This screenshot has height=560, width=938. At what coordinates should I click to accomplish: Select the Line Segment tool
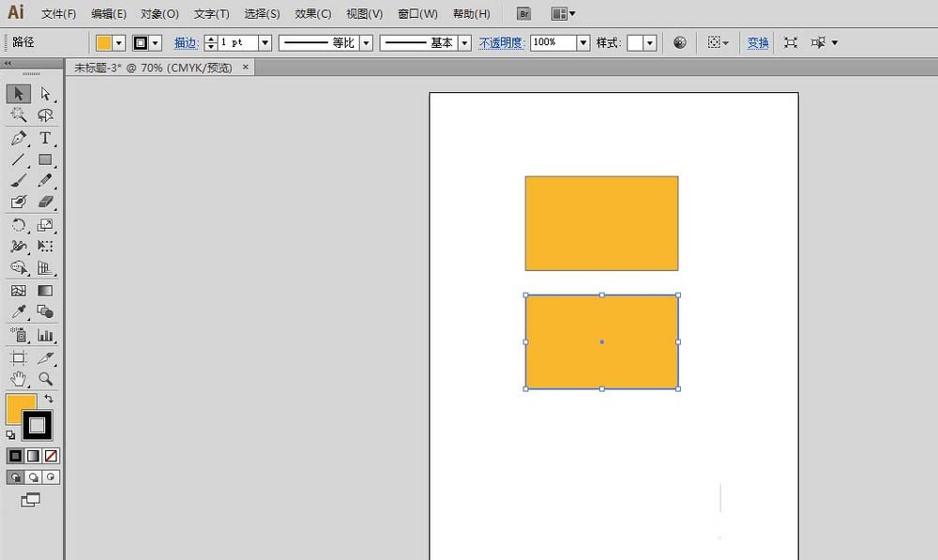[19, 159]
